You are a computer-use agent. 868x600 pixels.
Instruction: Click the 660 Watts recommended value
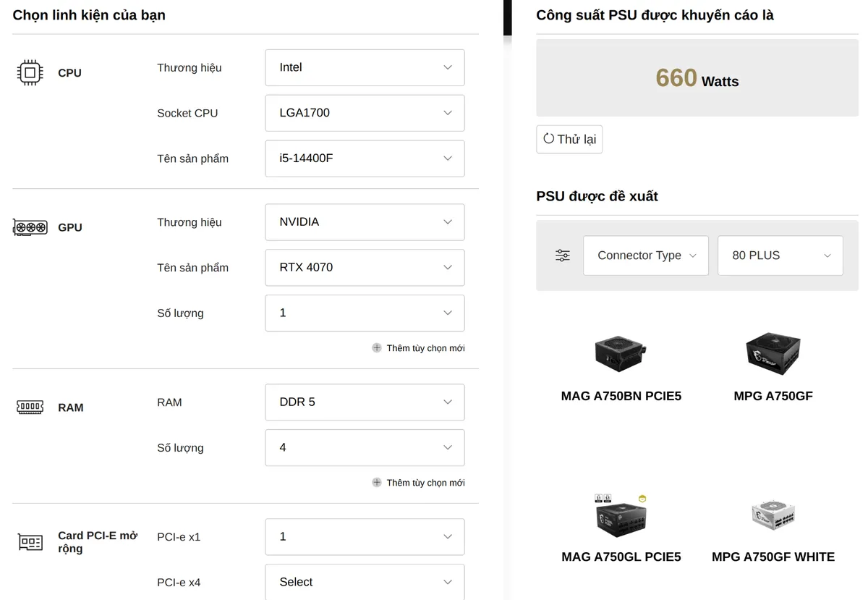click(x=697, y=78)
